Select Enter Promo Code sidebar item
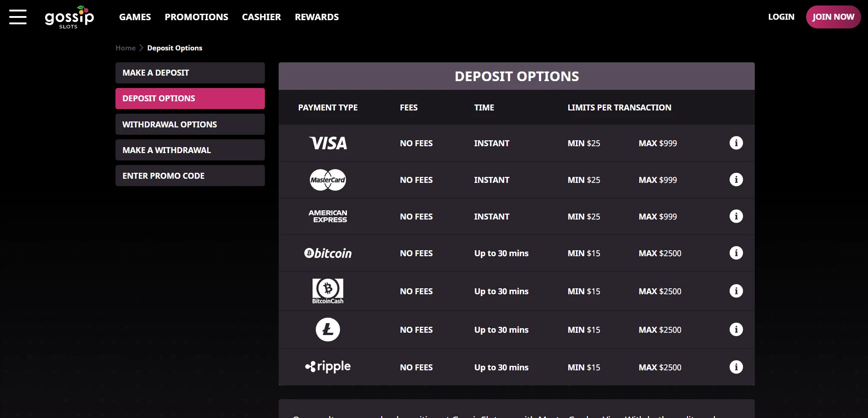 coord(190,176)
